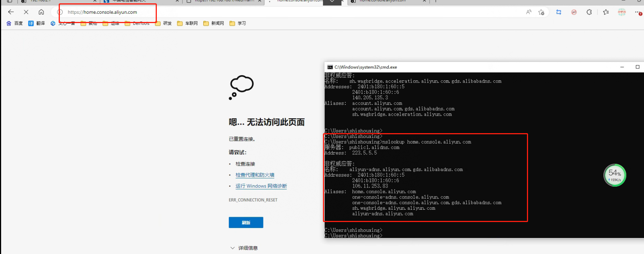Click the Address 223.5.5.5 line in cmd
The width and height of the screenshot is (644, 254).
point(351,153)
